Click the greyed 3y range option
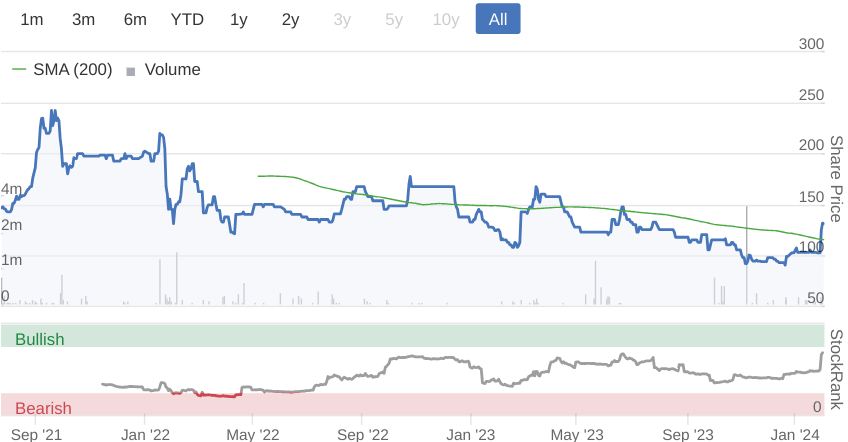Viewport: 848px width, 442px height. tap(342, 19)
